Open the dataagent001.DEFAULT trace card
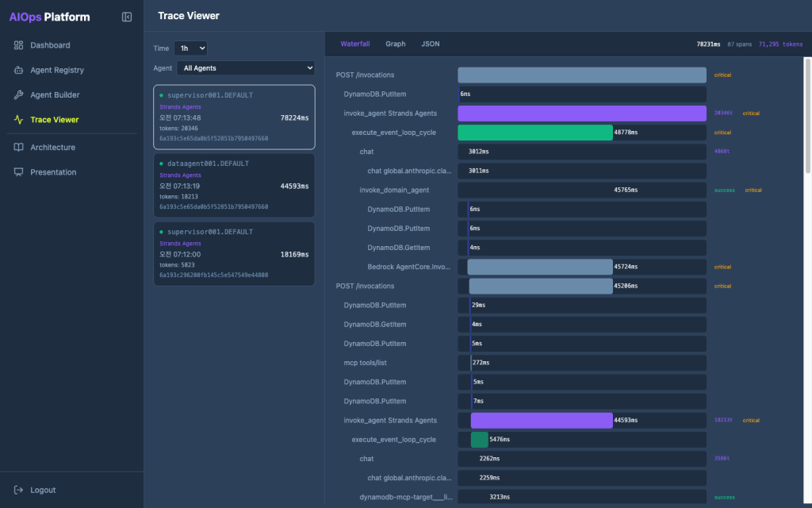This screenshot has width=812, height=508. [x=234, y=186]
